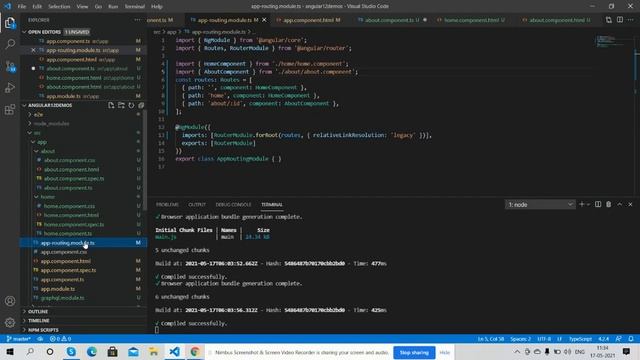Open the Selection menu
640x360 pixels.
59,7
